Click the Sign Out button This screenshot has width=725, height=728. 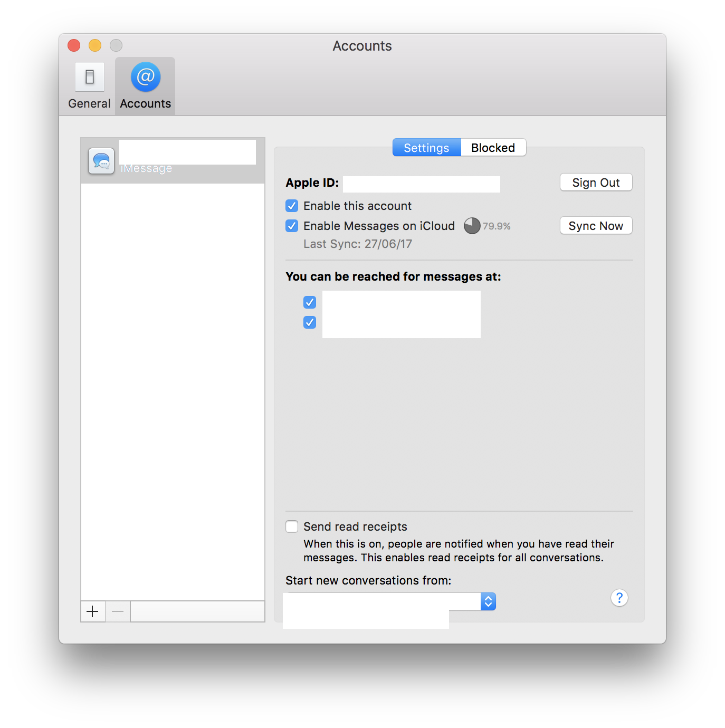point(596,183)
